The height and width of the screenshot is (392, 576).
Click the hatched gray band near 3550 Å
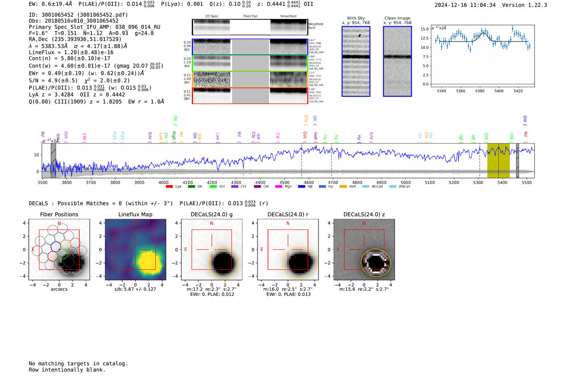[x=53, y=161]
